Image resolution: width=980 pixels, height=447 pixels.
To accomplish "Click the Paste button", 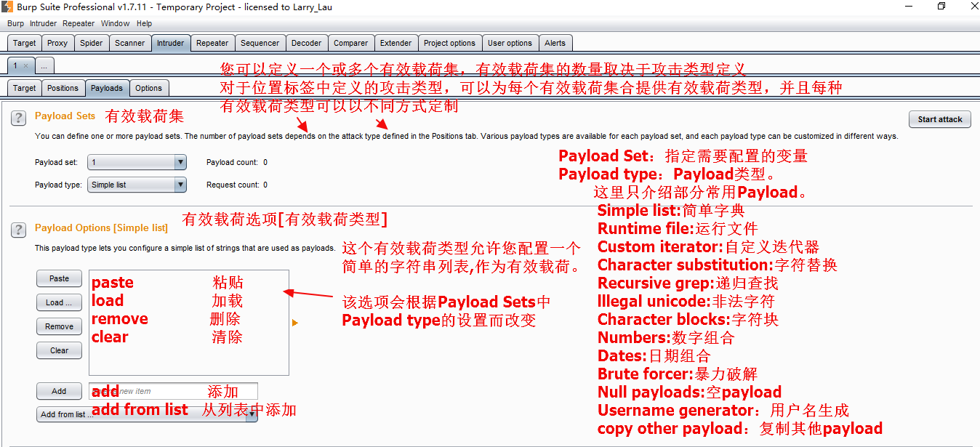I will click(x=59, y=278).
